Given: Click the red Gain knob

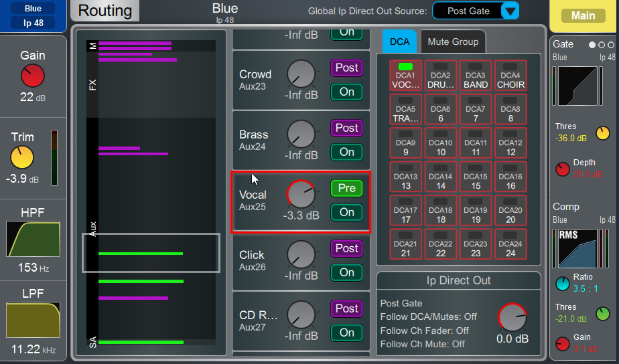Looking at the screenshot, I should [33, 76].
